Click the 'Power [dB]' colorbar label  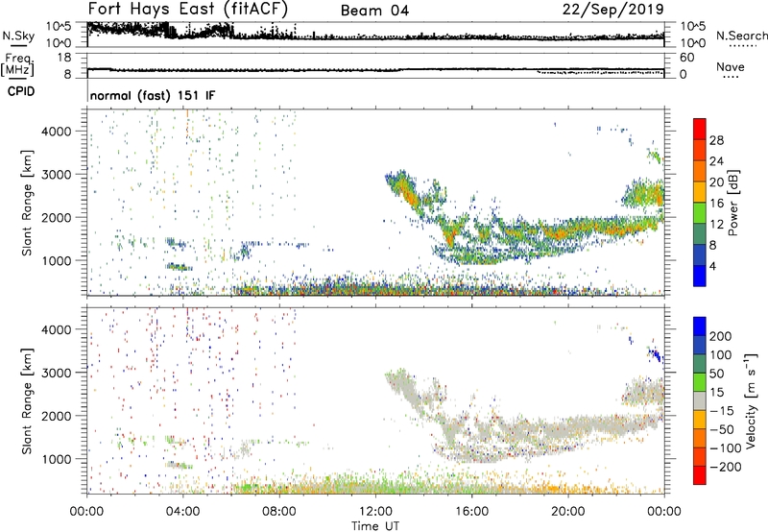(x=733, y=203)
